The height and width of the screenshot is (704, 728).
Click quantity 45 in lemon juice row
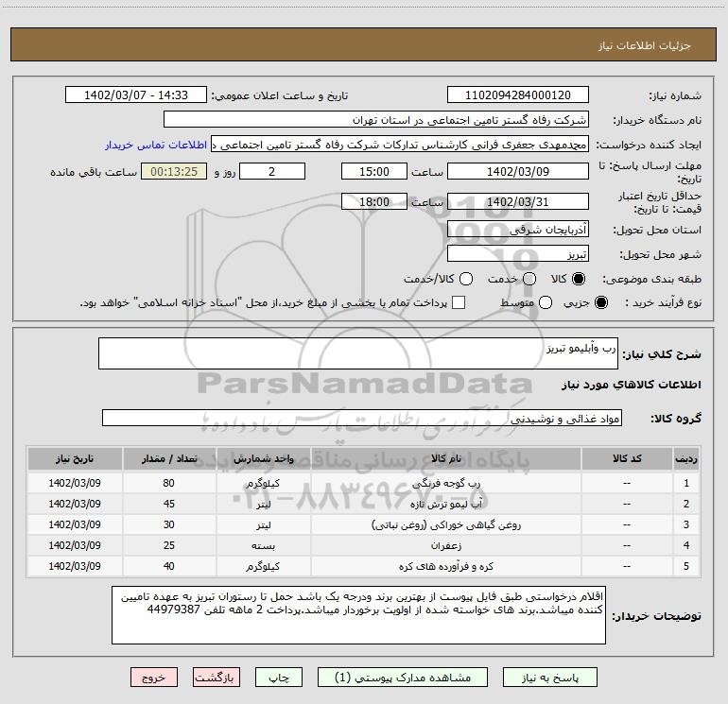(x=168, y=504)
